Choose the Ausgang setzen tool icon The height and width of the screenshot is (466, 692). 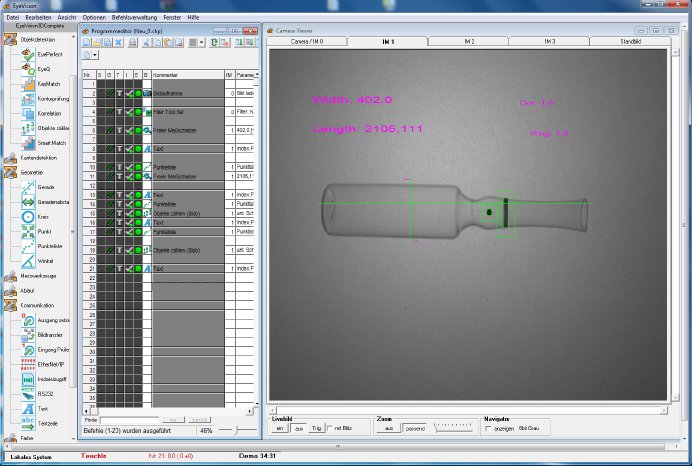28,320
